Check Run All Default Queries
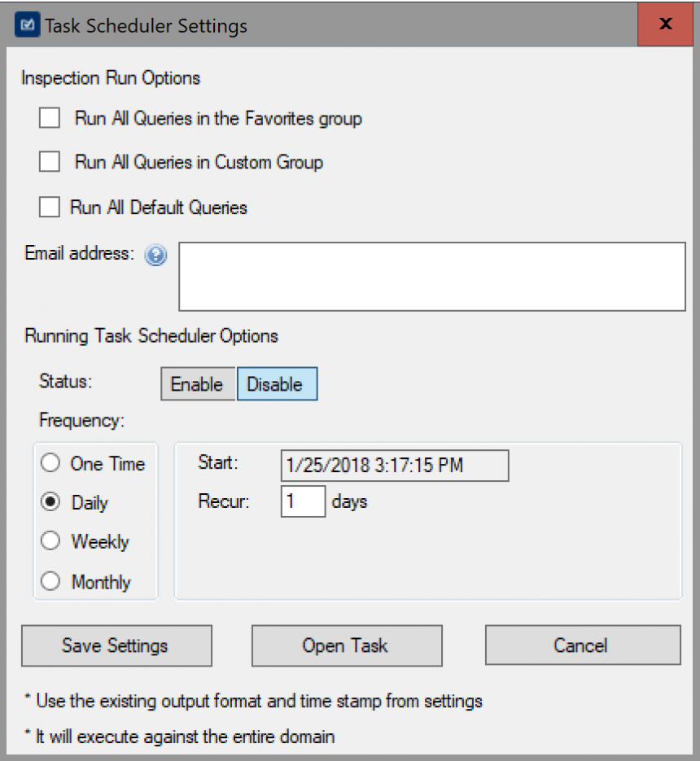The width and height of the screenshot is (700, 761). pos(50,207)
